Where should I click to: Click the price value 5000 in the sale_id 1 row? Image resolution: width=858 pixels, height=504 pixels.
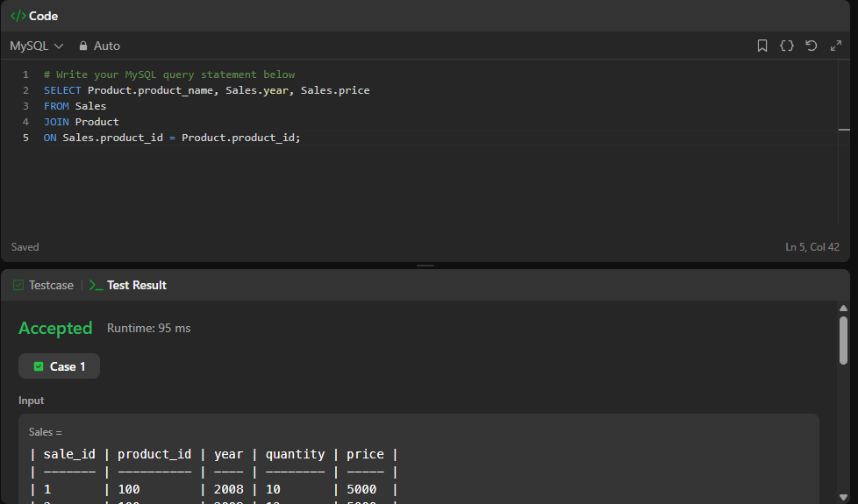[361, 489]
